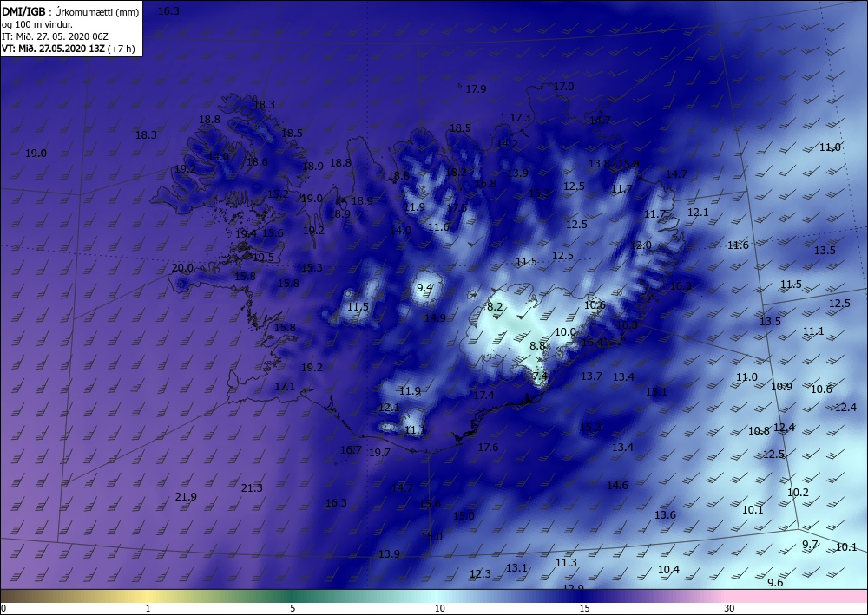
Task: Click the value '10.4' on the map
Action: tap(668, 569)
